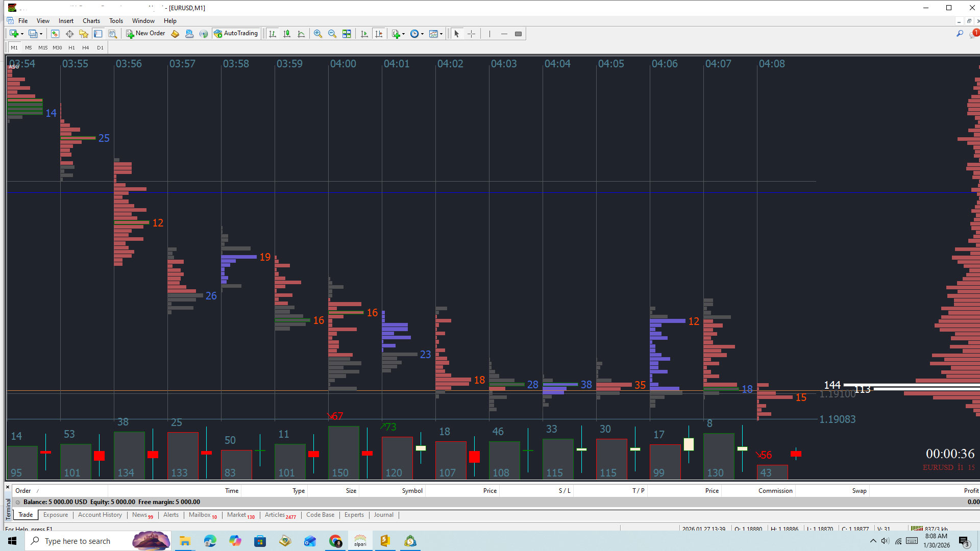The height and width of the screenshot is (551, 980).
Task: Open Chrome from the taskbar
Action: pyautogui.click(x=335, y=541)
